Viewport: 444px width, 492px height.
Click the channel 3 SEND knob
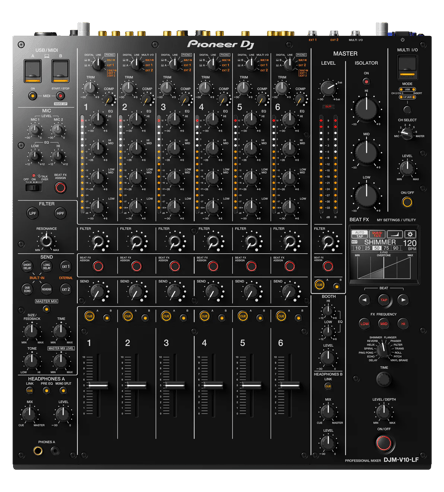[x=174, y=292]
